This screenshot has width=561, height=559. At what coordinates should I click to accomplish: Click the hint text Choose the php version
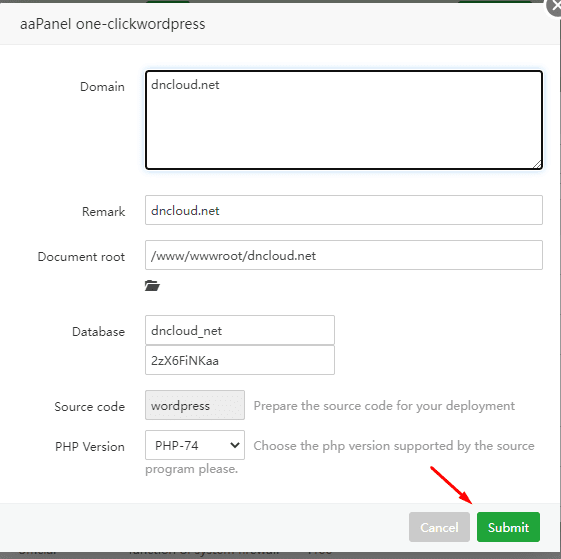pyautogui.click(x=340, y=457)
